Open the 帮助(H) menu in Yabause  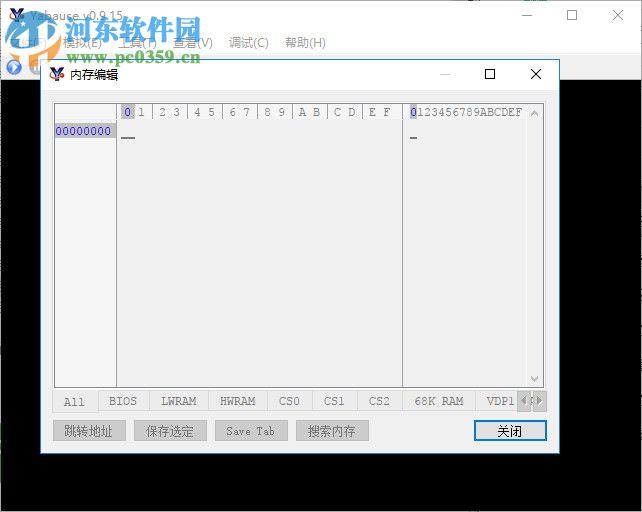(305, 43)
